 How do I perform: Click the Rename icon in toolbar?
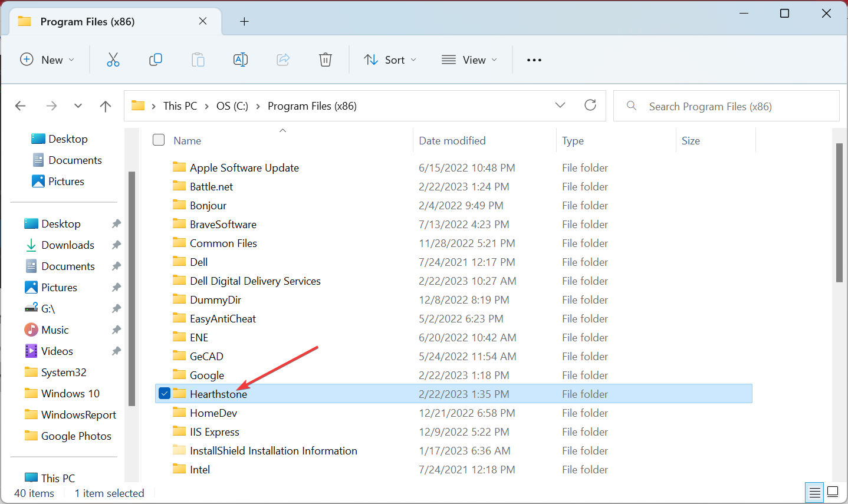coord(241,60)
